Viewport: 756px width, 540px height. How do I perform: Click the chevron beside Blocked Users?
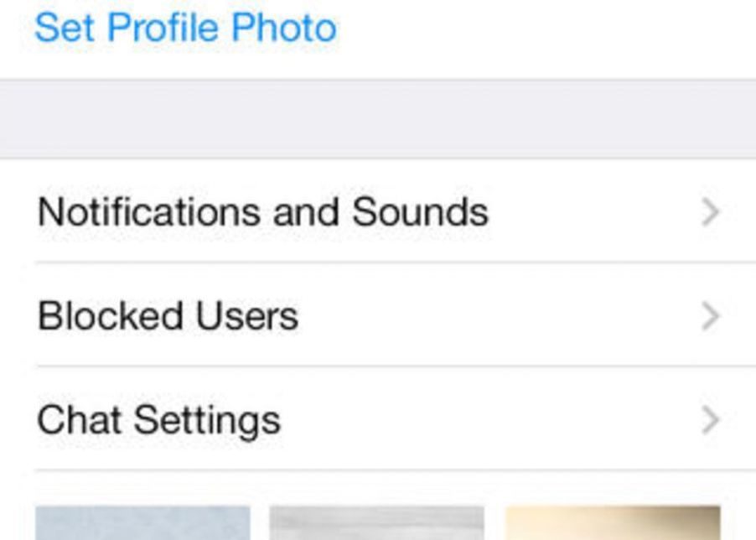710,316
